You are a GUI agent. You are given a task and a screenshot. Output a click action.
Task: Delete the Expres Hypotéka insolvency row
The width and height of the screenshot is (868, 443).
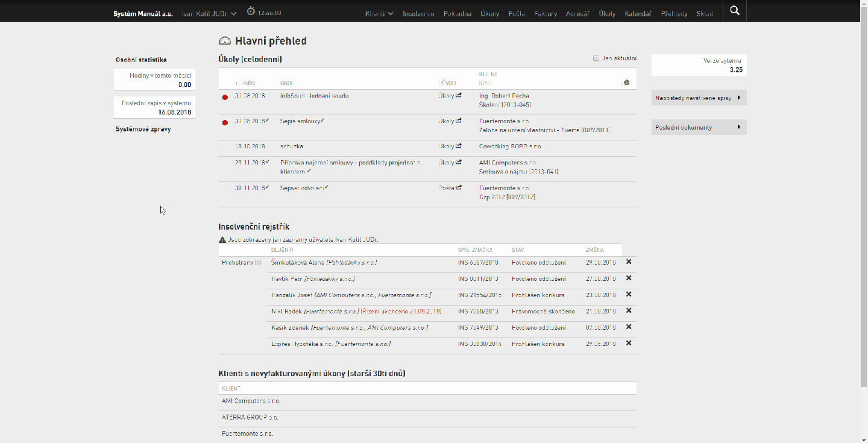point(629,343)
